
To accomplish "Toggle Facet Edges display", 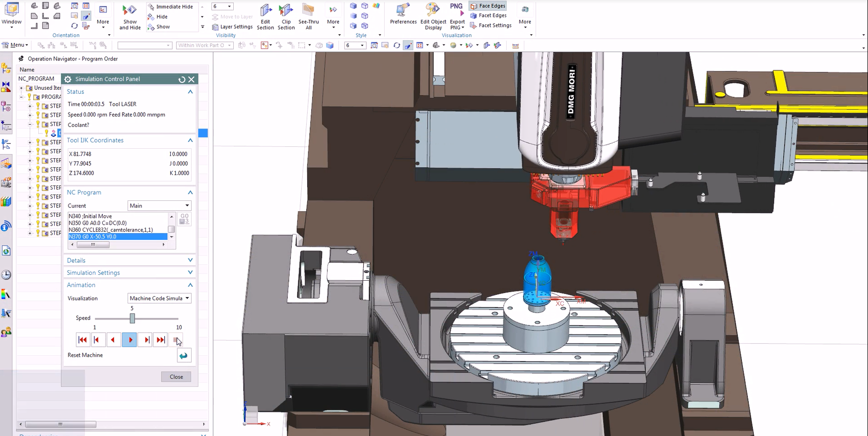I will 488,15.
